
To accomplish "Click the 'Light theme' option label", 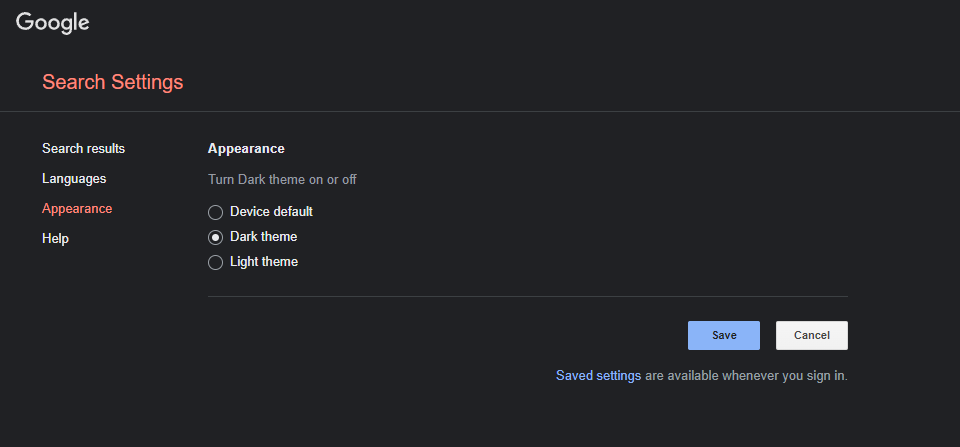I will click(x=264, y=261).
